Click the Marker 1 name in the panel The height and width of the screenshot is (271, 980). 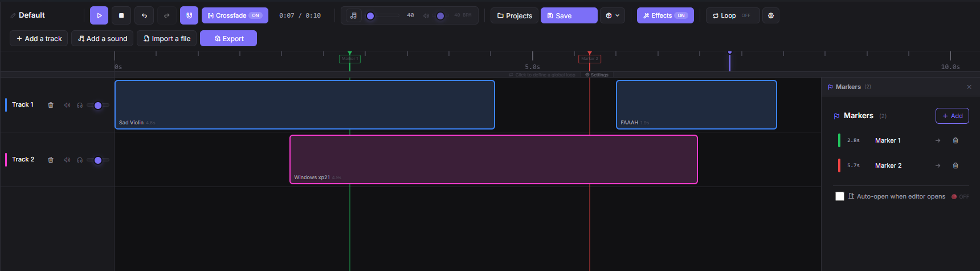click(x=888, y=140)
